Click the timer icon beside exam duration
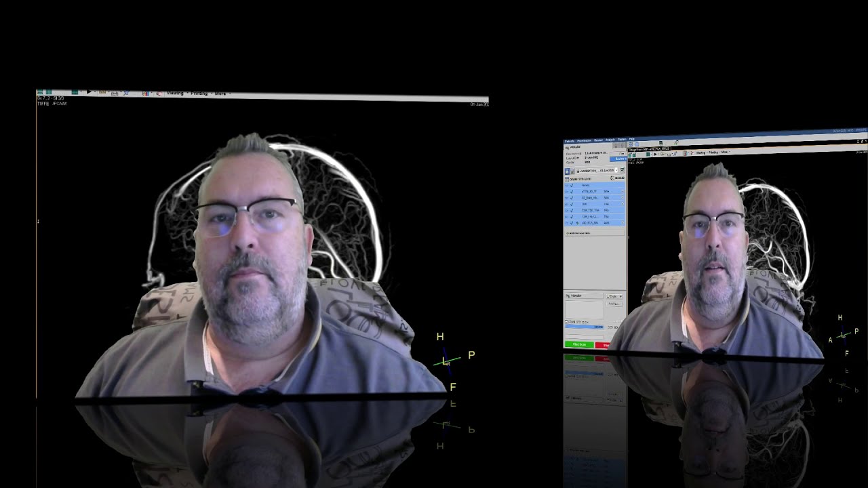The image size is (868, 488). click(x=612, y=178)
